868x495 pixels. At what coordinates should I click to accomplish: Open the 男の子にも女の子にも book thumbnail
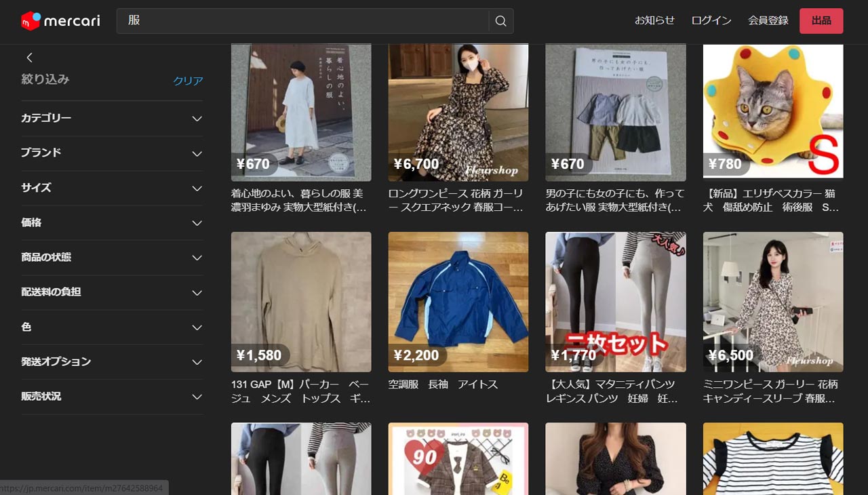(x=616, y=113)
